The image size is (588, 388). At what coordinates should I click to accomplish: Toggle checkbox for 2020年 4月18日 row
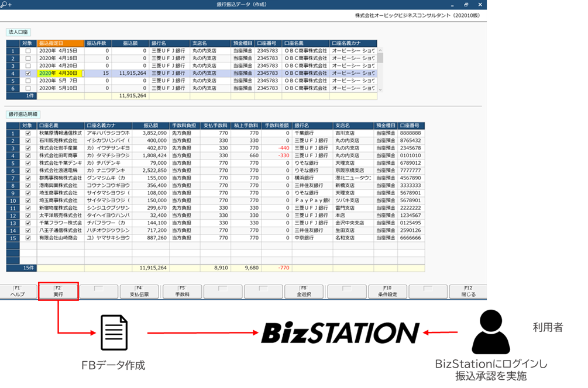pyautogui.click(x=27, y=58)
